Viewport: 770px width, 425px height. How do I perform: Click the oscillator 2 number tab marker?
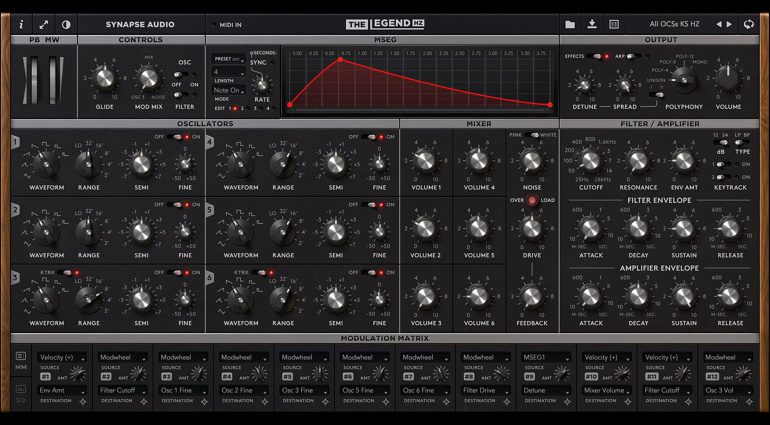click(15, 211)
